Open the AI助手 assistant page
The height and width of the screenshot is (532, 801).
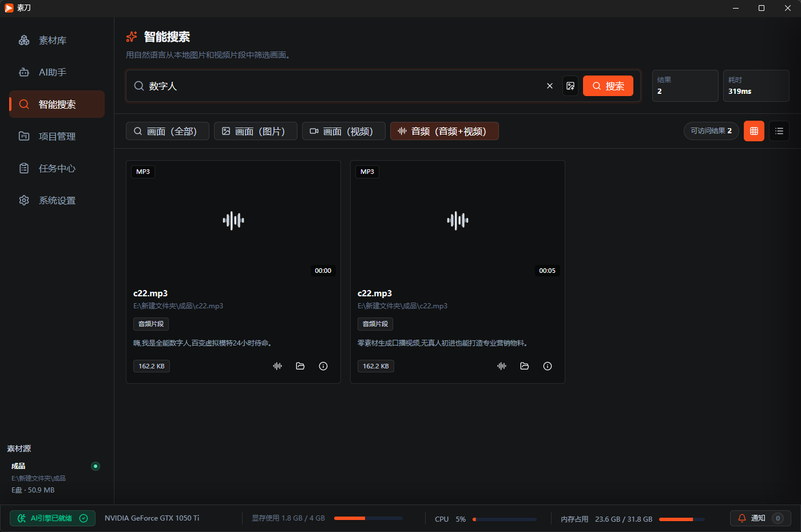57,72
